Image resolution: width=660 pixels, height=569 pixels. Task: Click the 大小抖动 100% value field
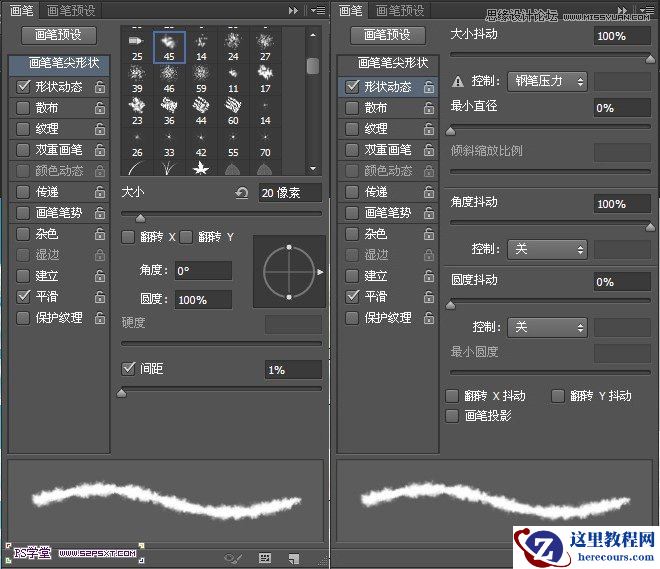pos(623,36)
